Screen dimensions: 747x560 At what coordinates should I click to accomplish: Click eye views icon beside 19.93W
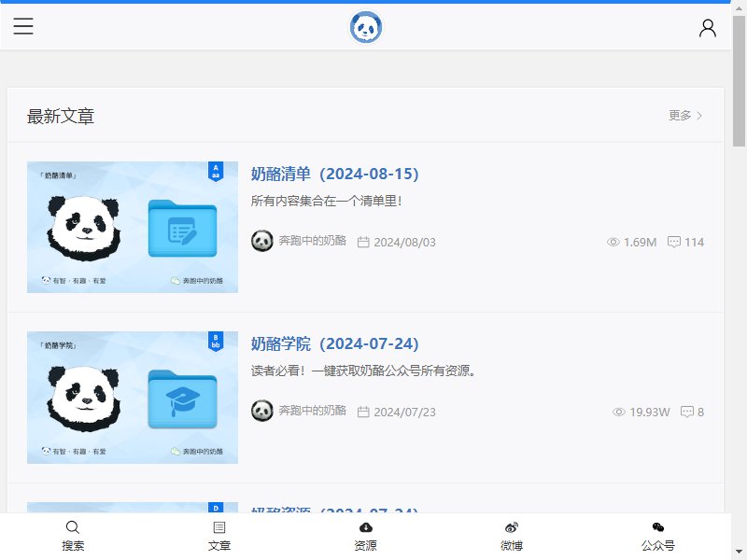(x=619, y=412)
